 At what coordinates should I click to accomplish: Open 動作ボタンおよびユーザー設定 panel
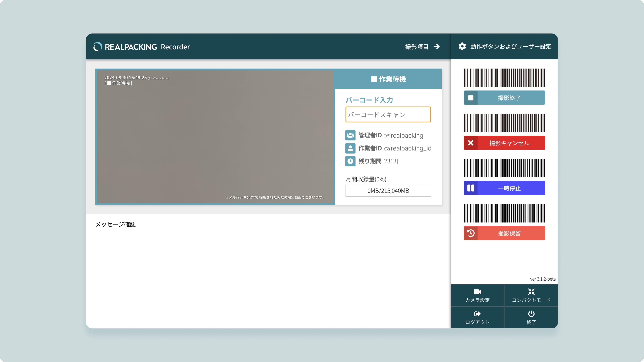point(511,46)
